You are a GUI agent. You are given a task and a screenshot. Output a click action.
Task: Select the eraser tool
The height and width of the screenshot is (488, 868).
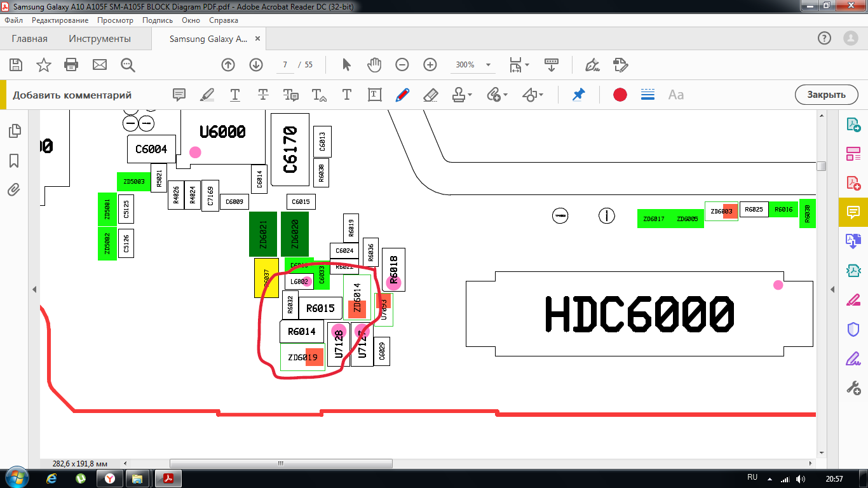(430, 95)
